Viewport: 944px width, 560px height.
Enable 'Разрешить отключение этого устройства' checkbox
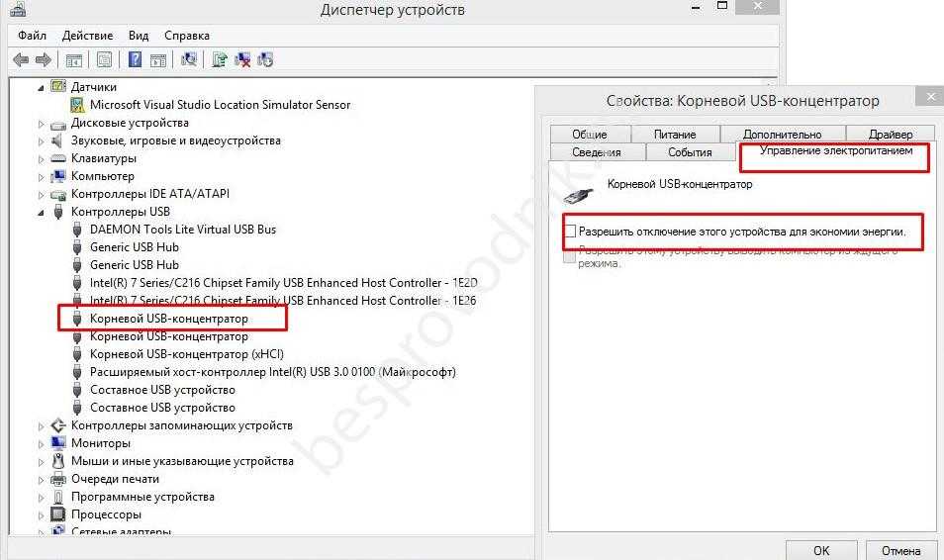[x=570, y=231]
